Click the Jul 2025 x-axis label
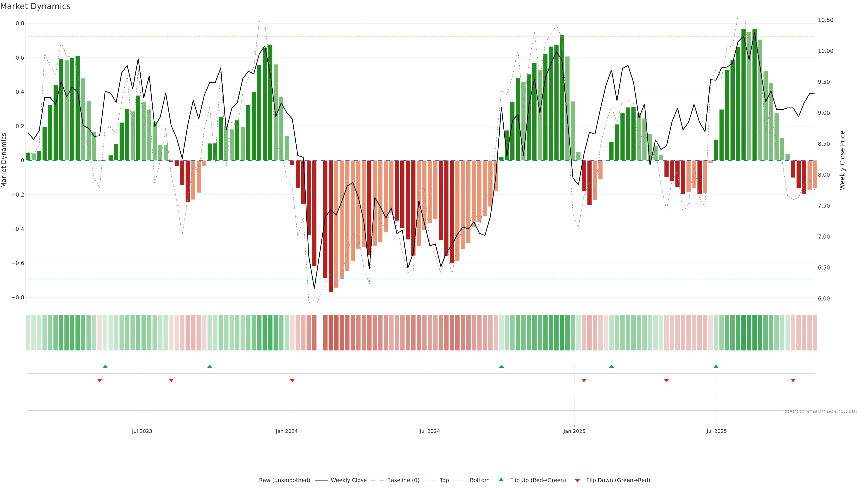 (x=717, y=431)
